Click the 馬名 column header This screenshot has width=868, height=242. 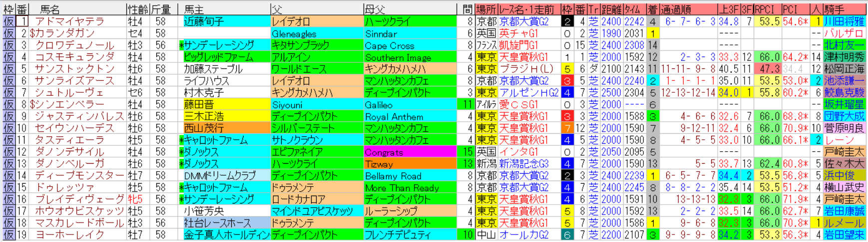(50, 9)
